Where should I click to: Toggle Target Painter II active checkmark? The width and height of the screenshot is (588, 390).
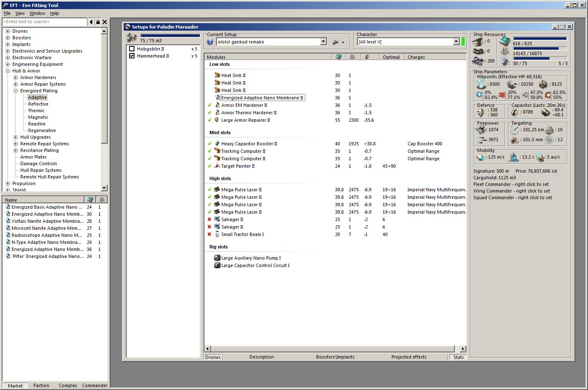209,166
